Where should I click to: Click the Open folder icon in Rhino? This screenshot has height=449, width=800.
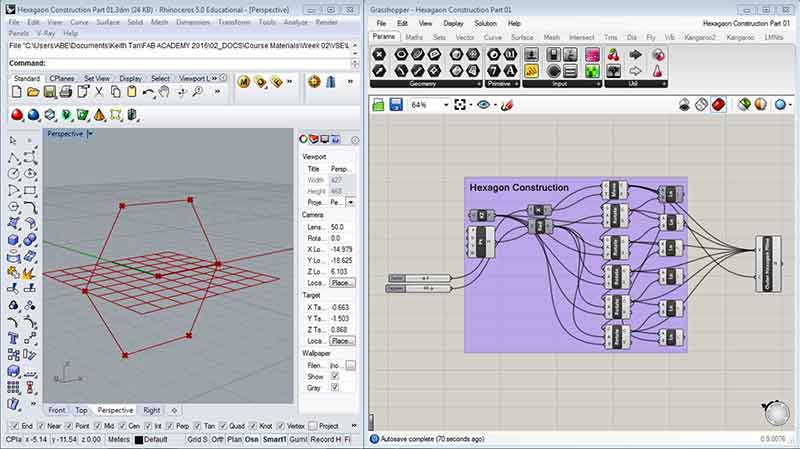click(x=33, y=92)
